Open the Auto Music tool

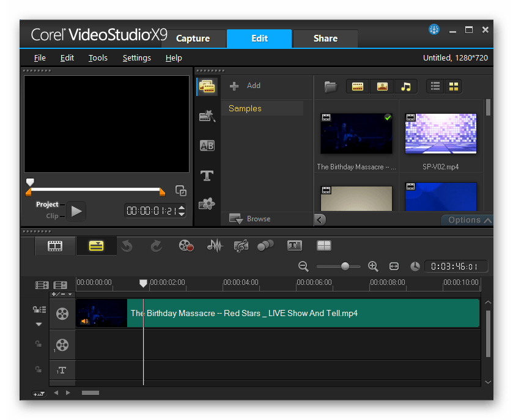(241, 246)
